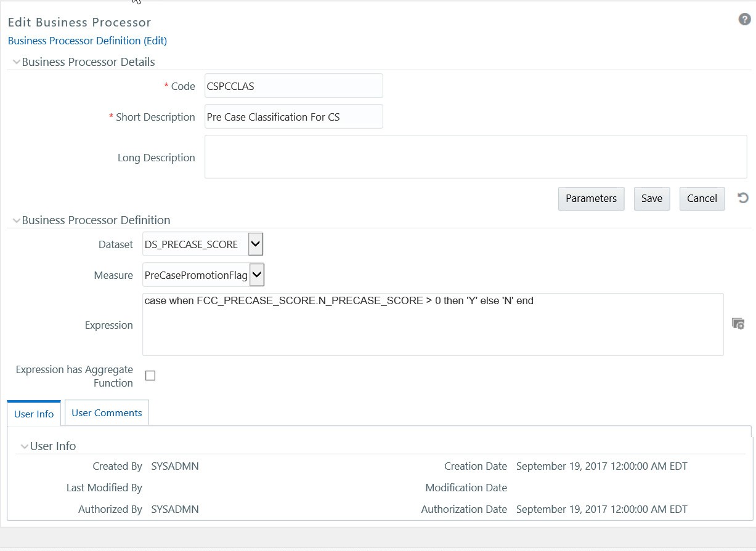Open the expression builder icon next to Expression
Viewport: 756px width, 551px height.
[738, 323]
